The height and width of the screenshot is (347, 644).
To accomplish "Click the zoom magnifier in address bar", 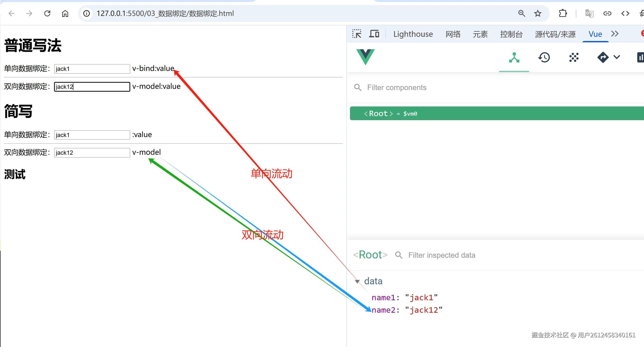I will pos(522,13).
